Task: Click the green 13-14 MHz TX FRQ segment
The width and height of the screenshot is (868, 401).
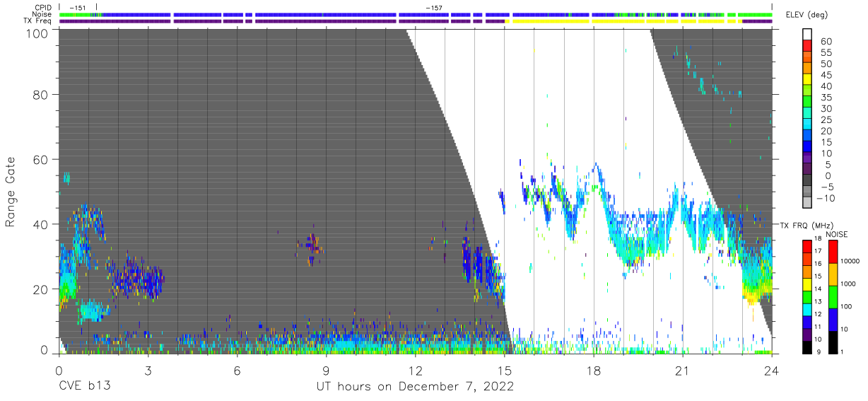Action: point(807,296)
